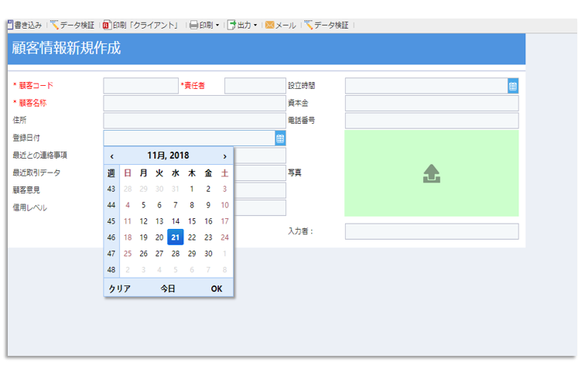Focus the 入力者 input field
This screenshot has height=369, width=588.
tap(432, 231)
